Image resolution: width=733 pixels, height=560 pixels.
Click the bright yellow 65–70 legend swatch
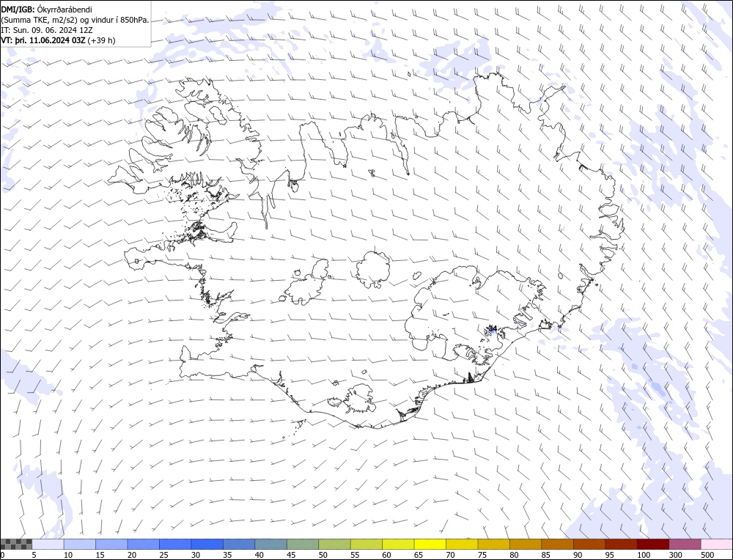[430, 544]
